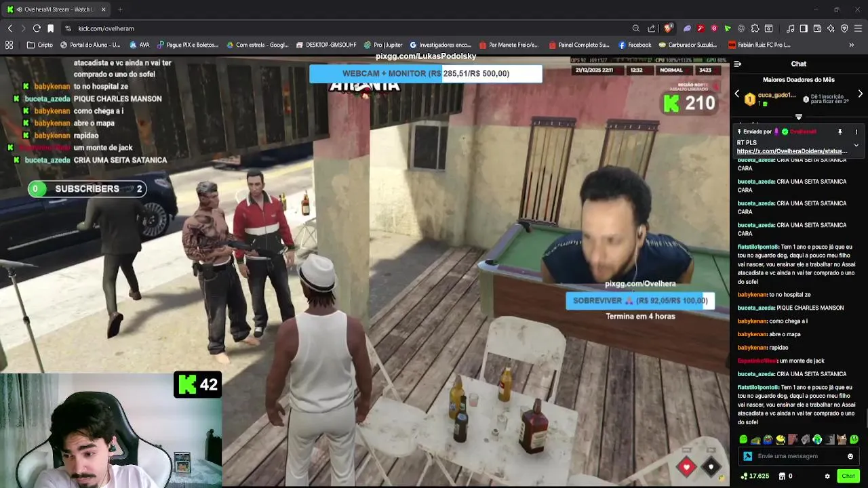Show hidden bookmarks with the double chevron
Viewport: 868px width, 488px height.
point(852,45)
